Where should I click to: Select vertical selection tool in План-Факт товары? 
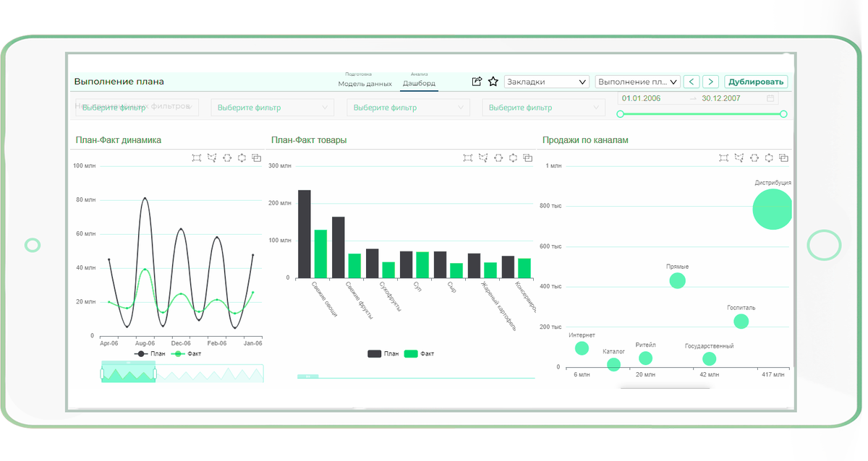pyautogui.click(x=514, y=158)
